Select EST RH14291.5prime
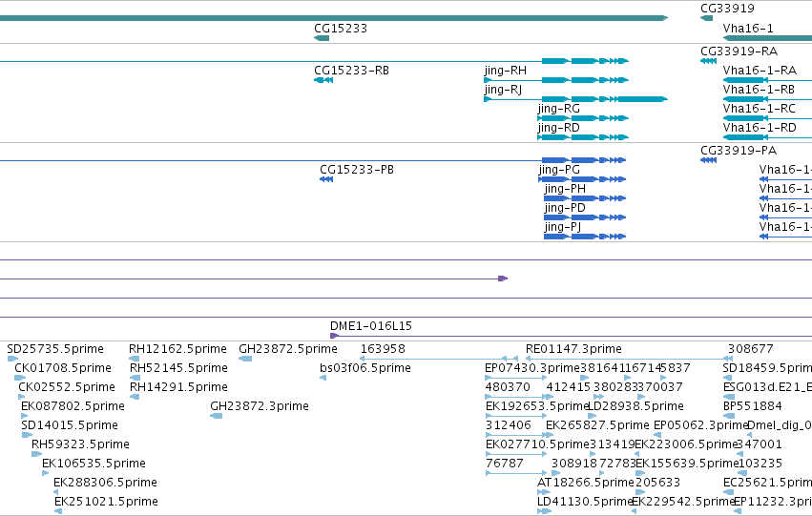 pyautogui.click(x=178, y=387)
